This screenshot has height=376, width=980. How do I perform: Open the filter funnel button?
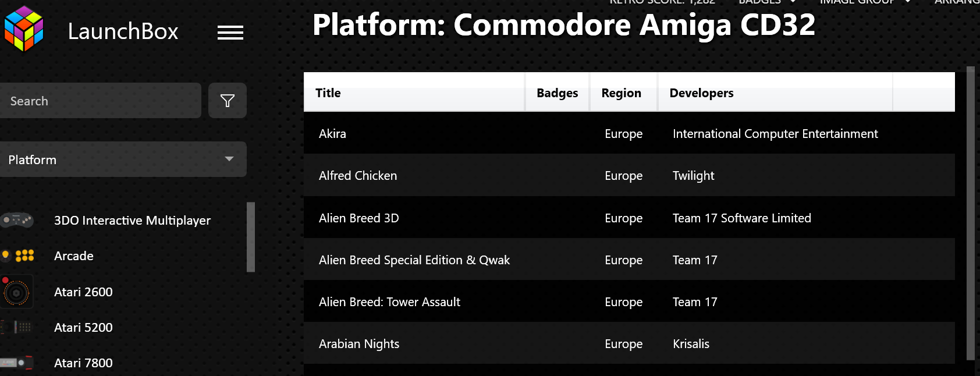[x=228, y=101]
